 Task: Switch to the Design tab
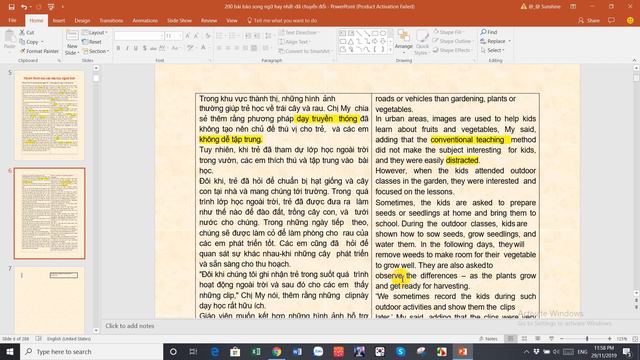point(82,20)
